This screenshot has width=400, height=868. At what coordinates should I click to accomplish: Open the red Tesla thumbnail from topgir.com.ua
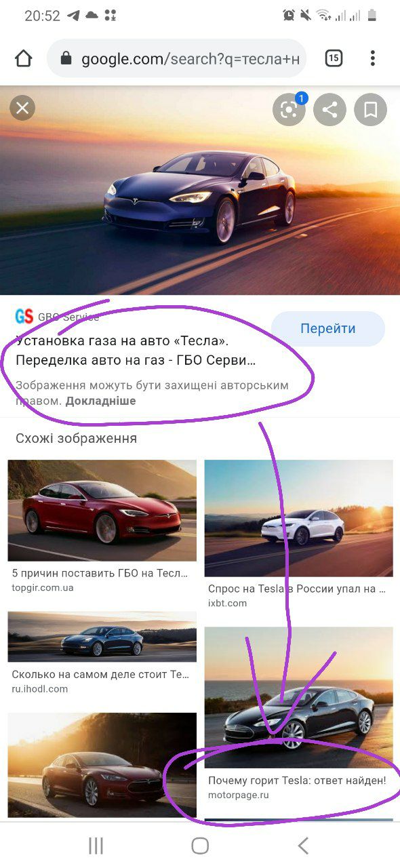(x=102, y=511)
